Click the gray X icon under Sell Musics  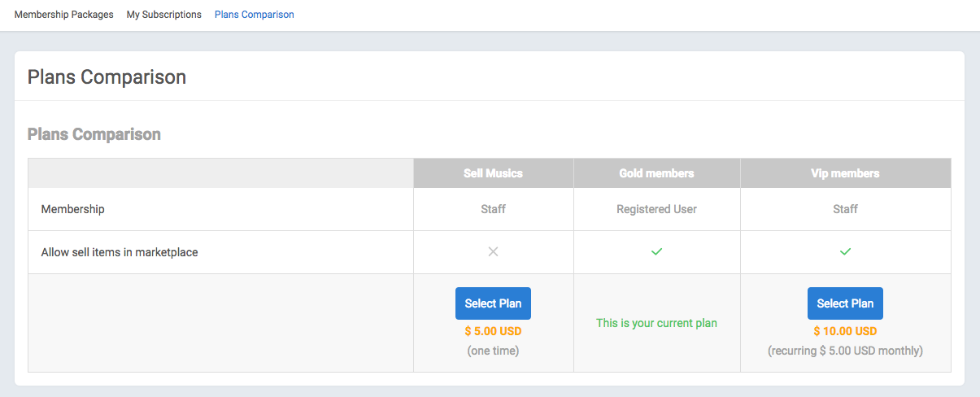tap(493, 252)
